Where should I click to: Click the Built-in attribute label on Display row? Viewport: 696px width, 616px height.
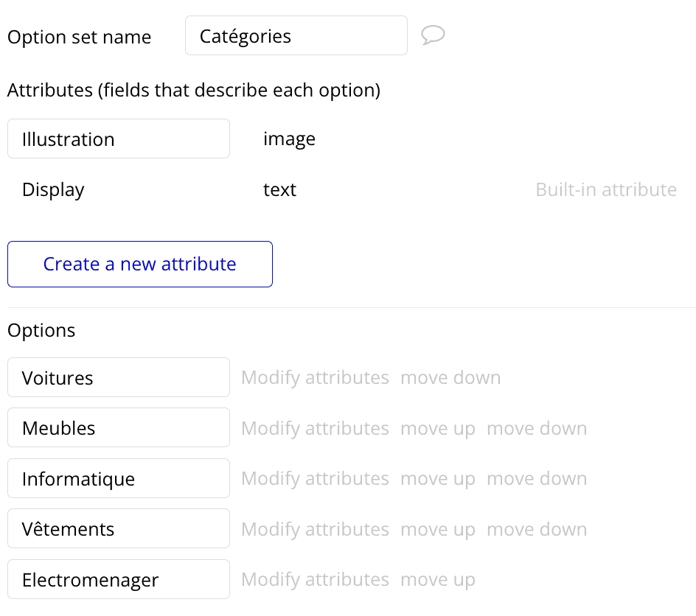606,189
